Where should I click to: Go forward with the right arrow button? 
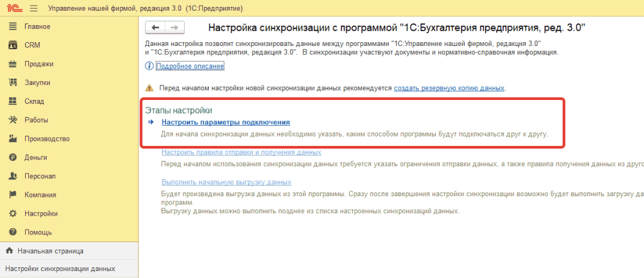tap(175, 28)
